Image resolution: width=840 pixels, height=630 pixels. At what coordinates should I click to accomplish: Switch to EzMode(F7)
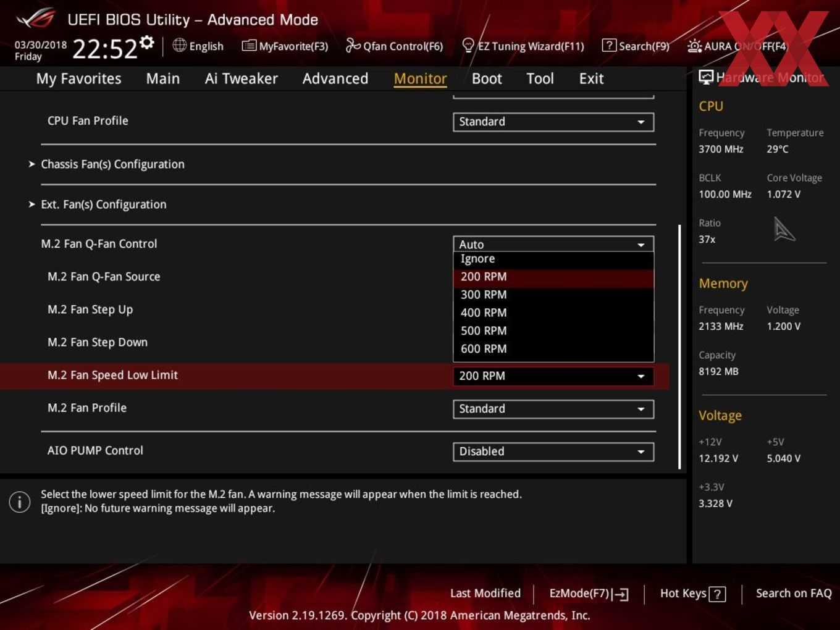589,594
